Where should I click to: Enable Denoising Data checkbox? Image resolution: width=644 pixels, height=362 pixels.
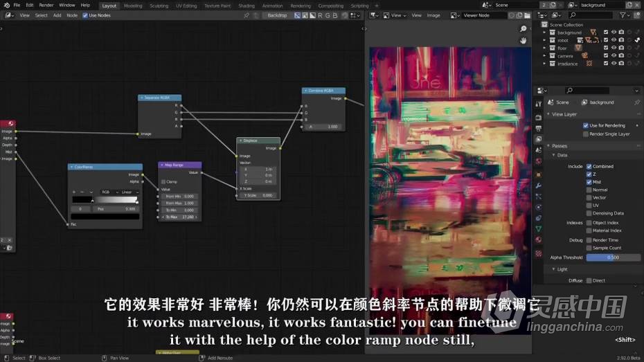589,213
